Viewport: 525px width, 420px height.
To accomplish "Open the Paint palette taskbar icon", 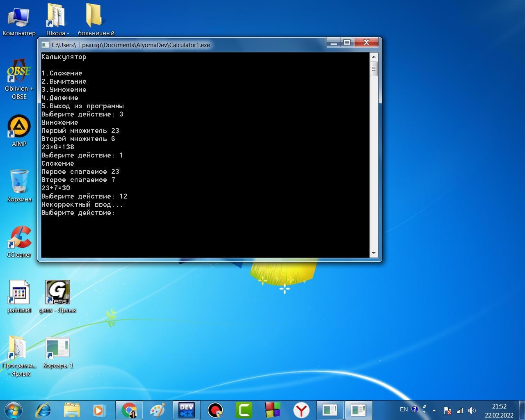I will (158, 410).
